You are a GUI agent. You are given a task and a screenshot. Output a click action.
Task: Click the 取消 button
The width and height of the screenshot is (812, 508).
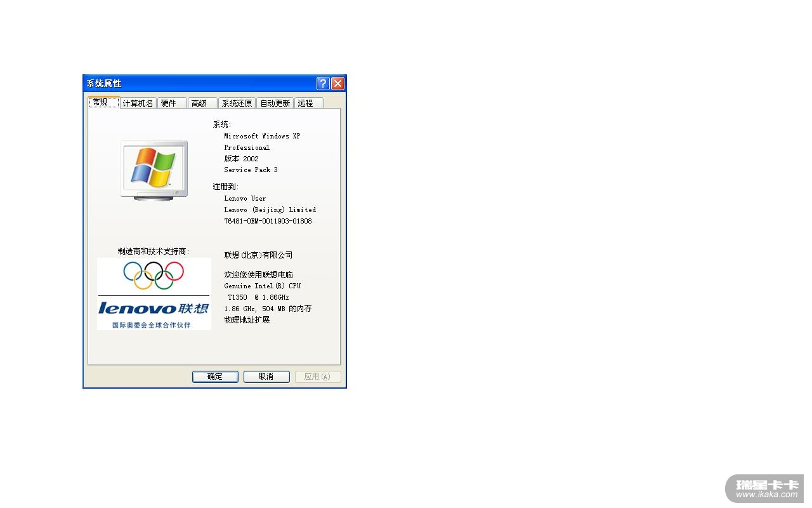pos(266,377)
